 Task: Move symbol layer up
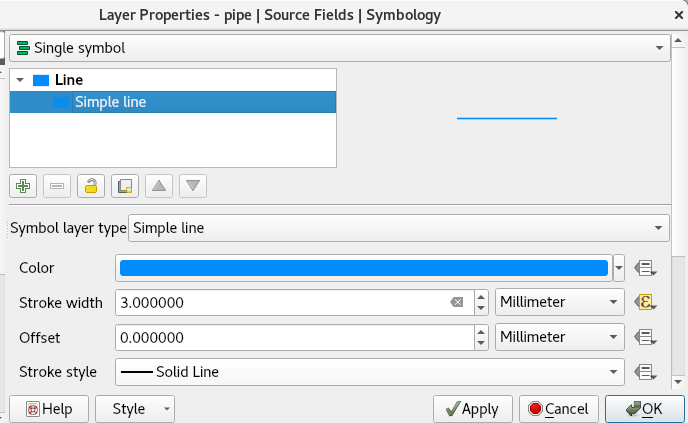point(159,186)
